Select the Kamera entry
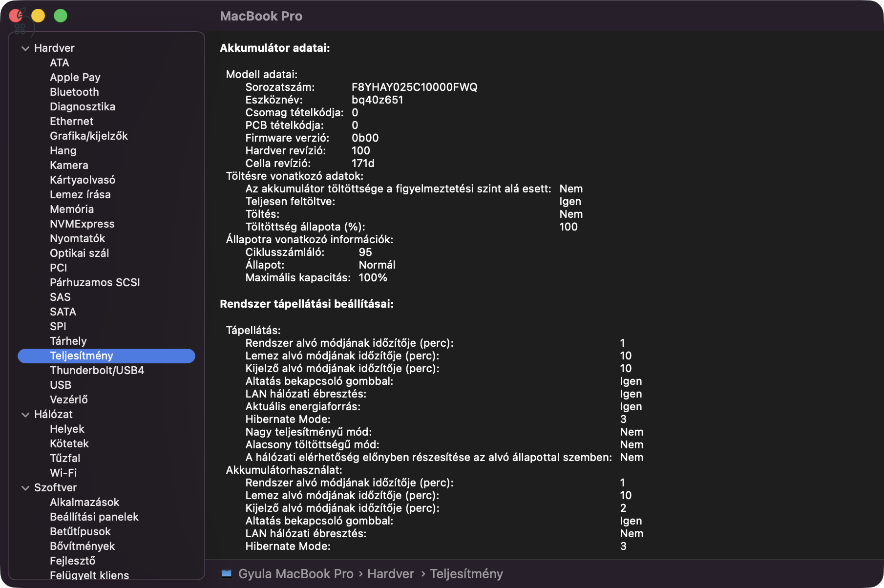 tap(69, 165)
